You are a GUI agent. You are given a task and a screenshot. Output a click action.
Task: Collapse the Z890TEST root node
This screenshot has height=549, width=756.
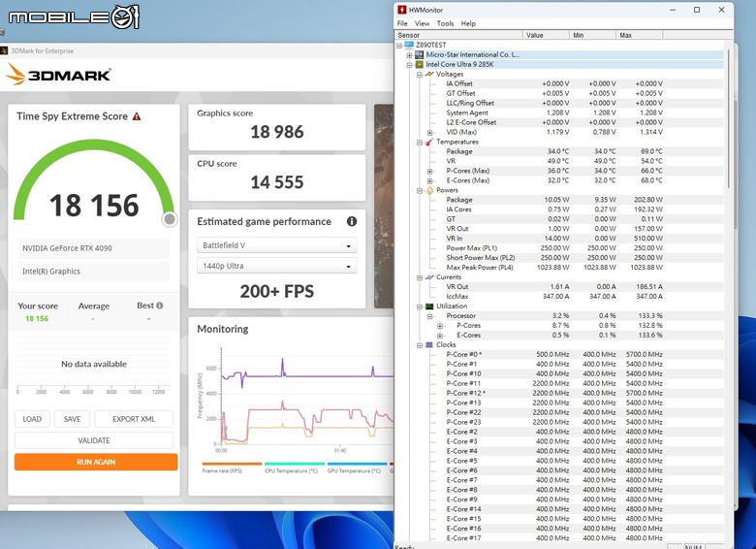[x=399, y=46]
